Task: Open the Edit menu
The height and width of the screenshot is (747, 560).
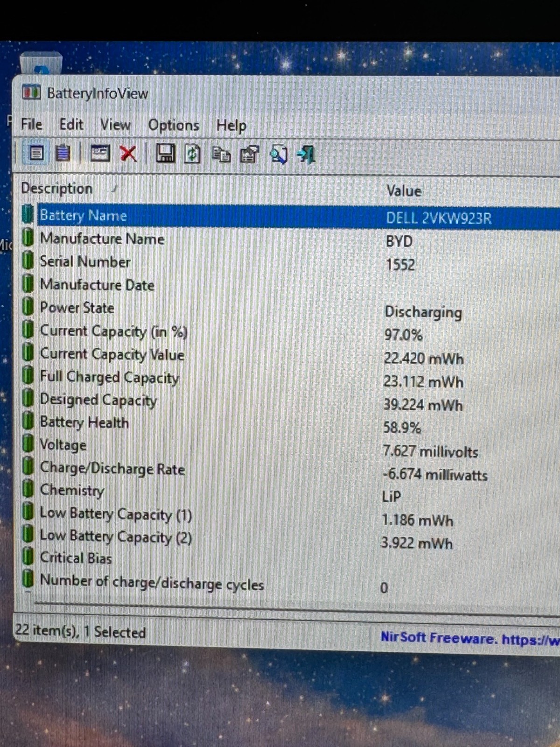Action: (x=71, y=125)
